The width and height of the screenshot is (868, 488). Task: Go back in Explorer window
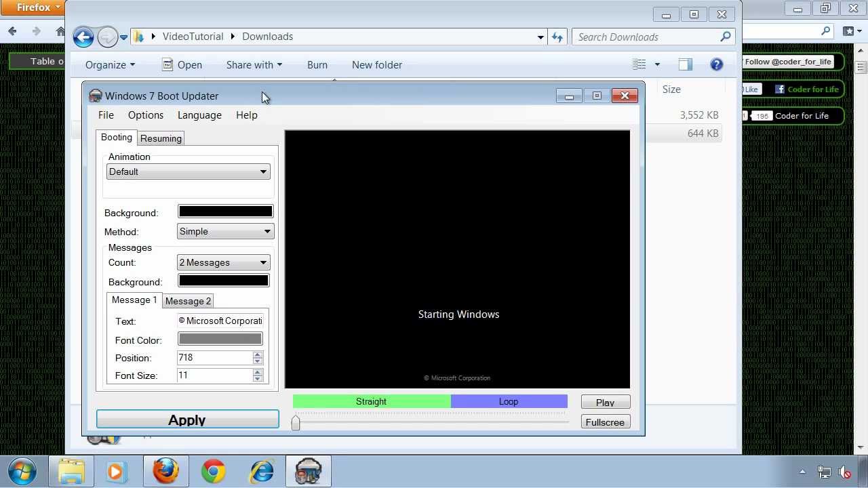(83, 37)
